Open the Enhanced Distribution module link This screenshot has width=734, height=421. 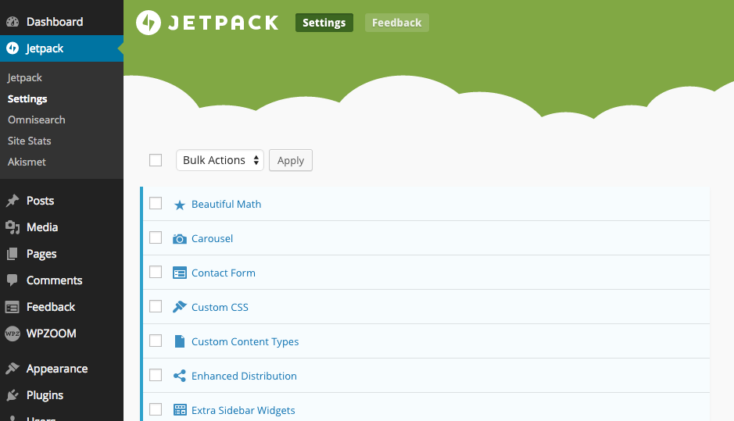244,376
